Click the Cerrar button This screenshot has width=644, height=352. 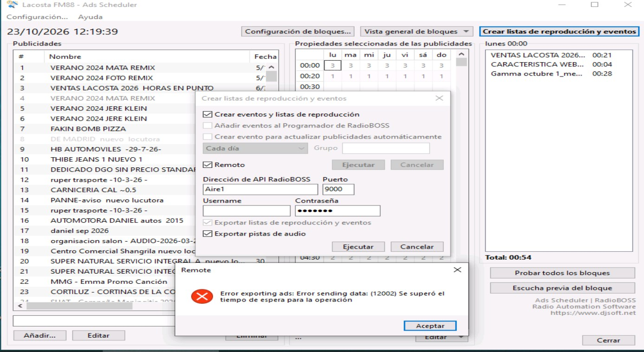(608, 340)
